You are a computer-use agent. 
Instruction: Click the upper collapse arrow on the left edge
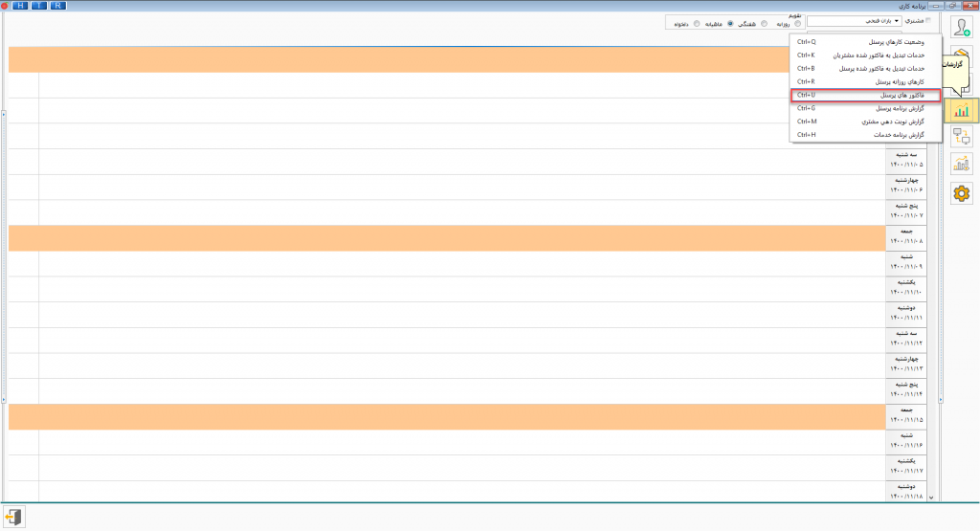pyautogui.click(x=3, y=114)
